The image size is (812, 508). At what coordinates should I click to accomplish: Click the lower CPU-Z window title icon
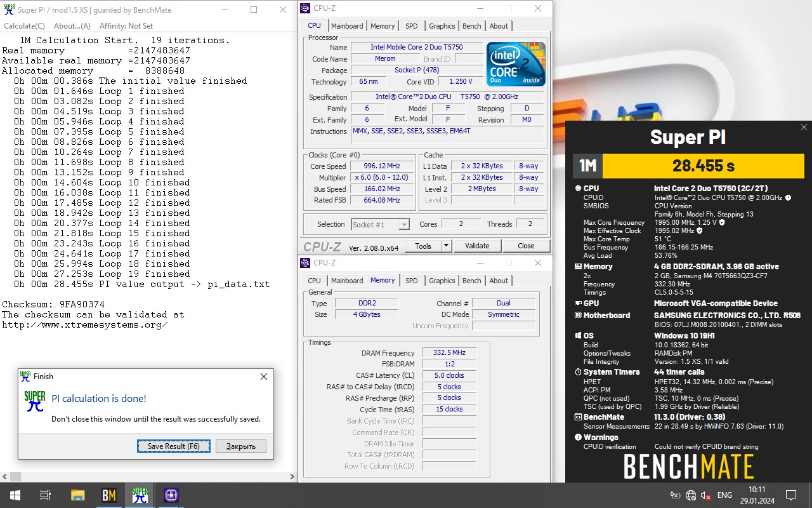click(x=306, y=263)
